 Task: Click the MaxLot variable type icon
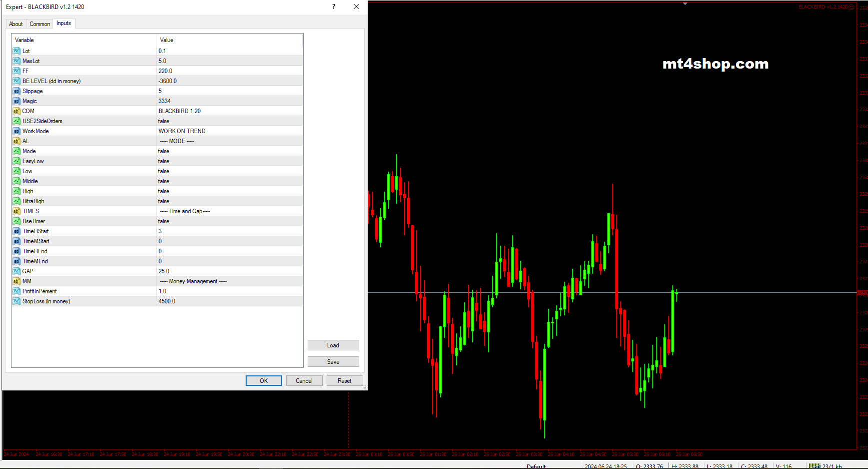tap(17, 61)
